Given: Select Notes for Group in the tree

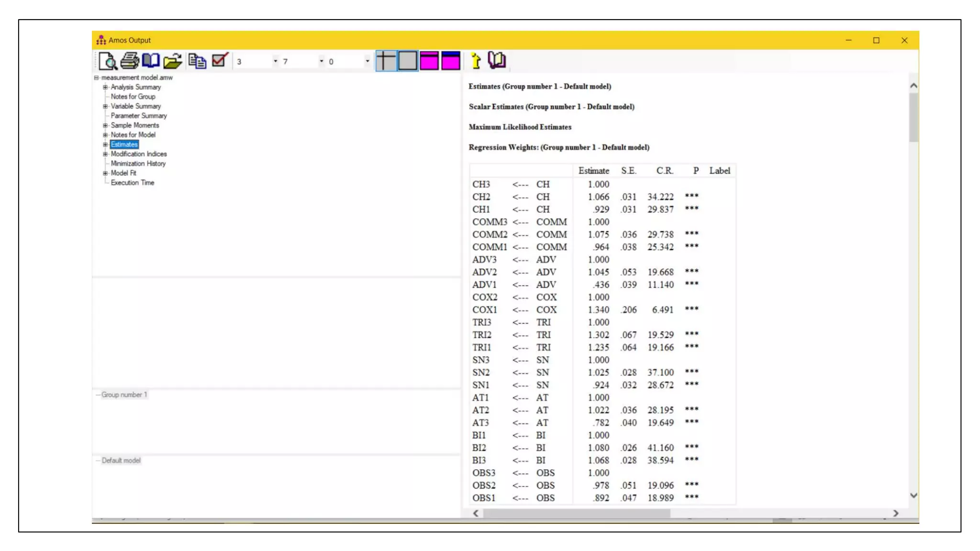Looking at the screenshot, I should pos(133,97).
